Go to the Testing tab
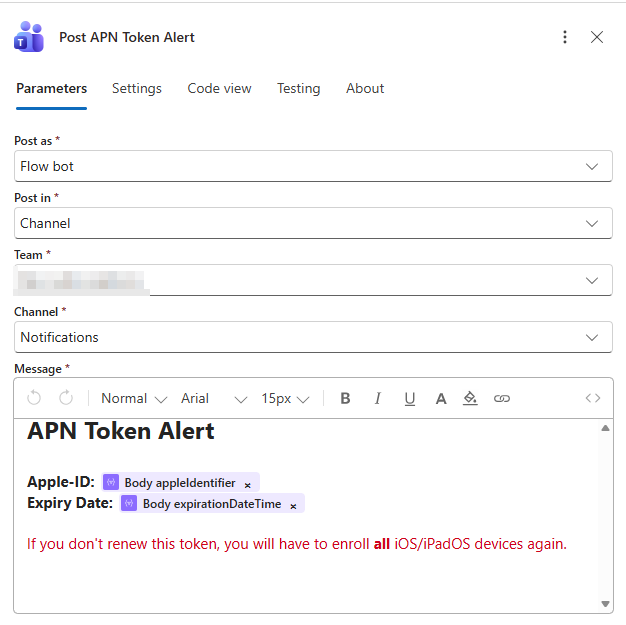This screenshot has width=626, height=625. [x=298, y=88]
